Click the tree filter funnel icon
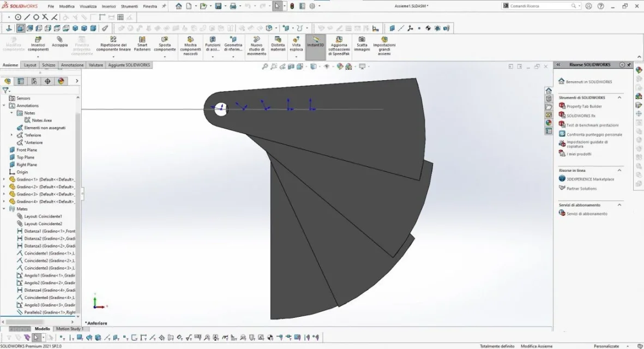The height and width of the screenshot is (349, 644). pos(5,91)
